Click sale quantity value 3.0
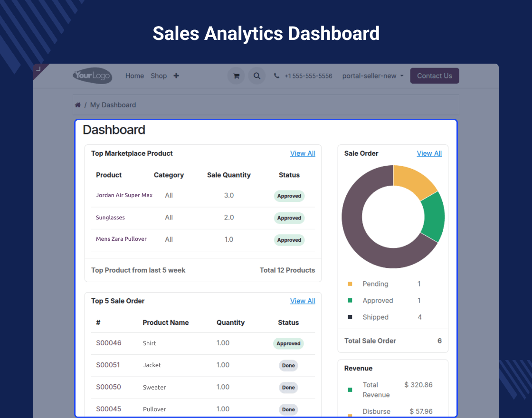This screenshot has height=418, width=532. [x=228, y=195]
